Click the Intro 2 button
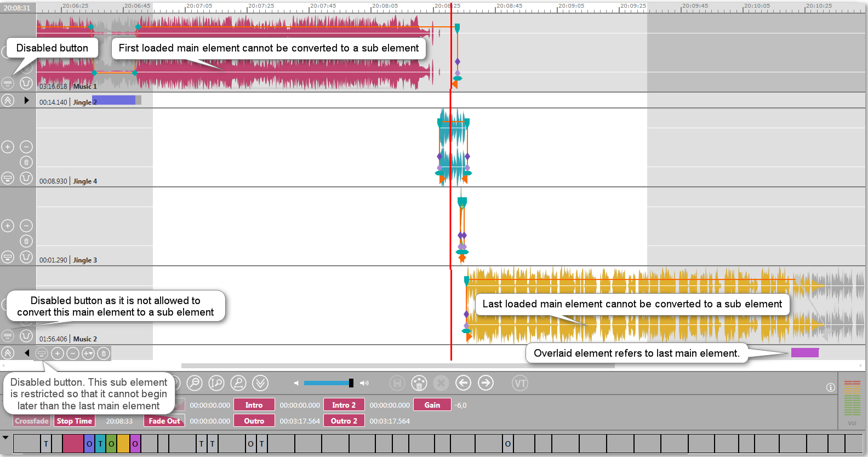This screenshot has width=868, height=457. pos(344,405)
